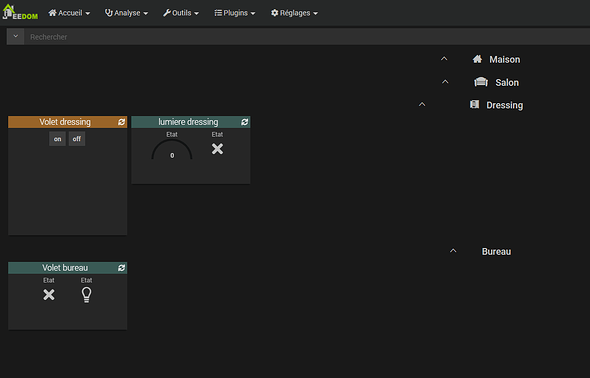Click the Volet bureau widget title
Screen dimensions: 590x378
(65, 268)
